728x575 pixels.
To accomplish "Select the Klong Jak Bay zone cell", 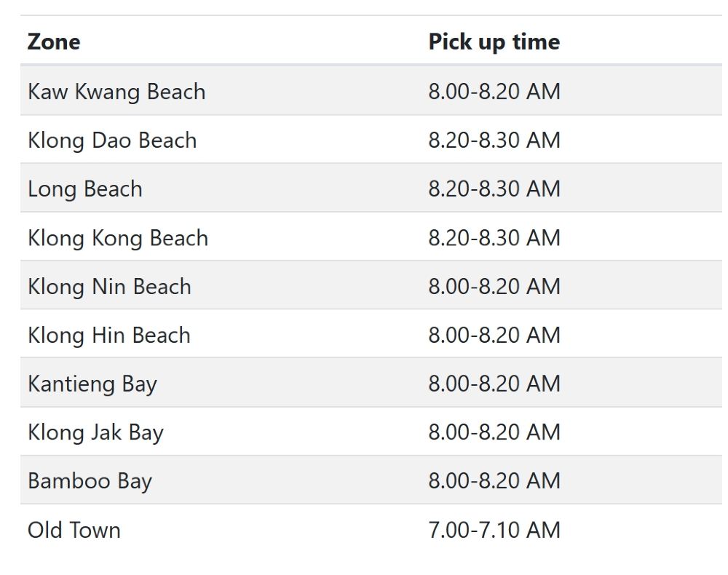I will pos(95,432).
